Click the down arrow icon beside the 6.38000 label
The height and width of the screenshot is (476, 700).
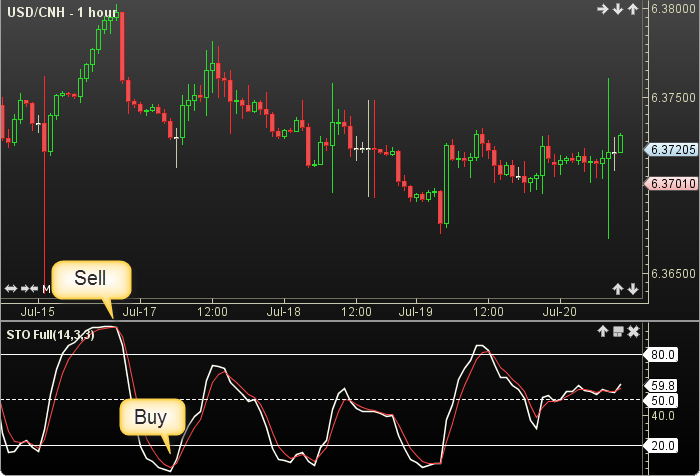point(618,9)
